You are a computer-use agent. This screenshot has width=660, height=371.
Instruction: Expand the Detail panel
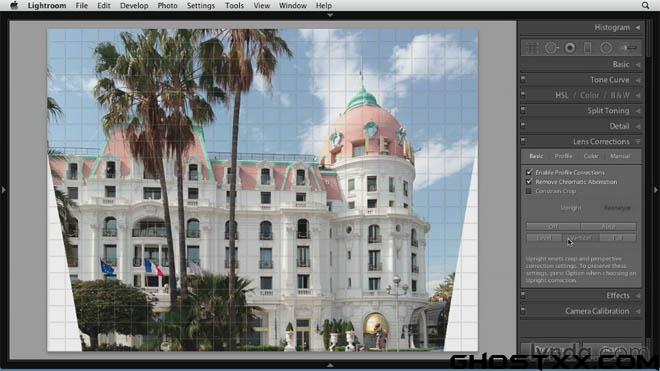638,126
